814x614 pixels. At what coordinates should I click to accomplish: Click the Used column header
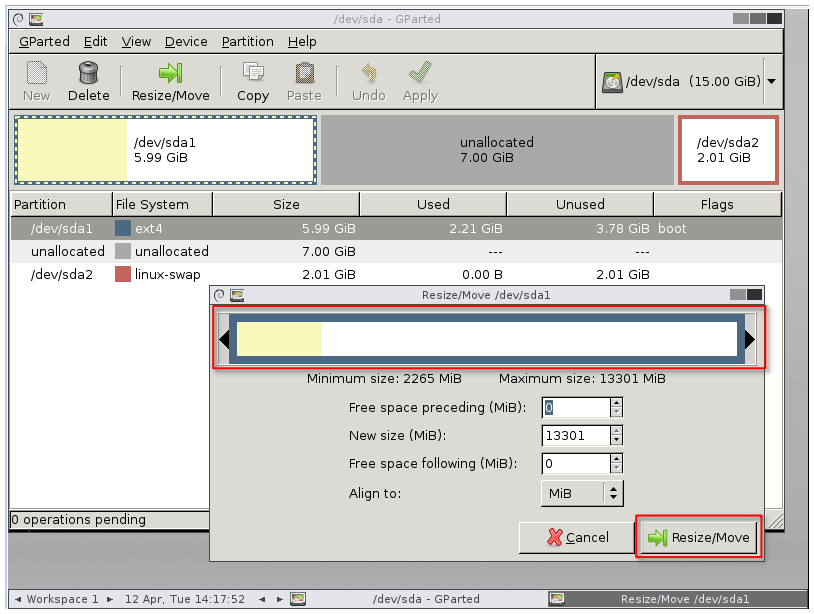click(x=433, y=204)
